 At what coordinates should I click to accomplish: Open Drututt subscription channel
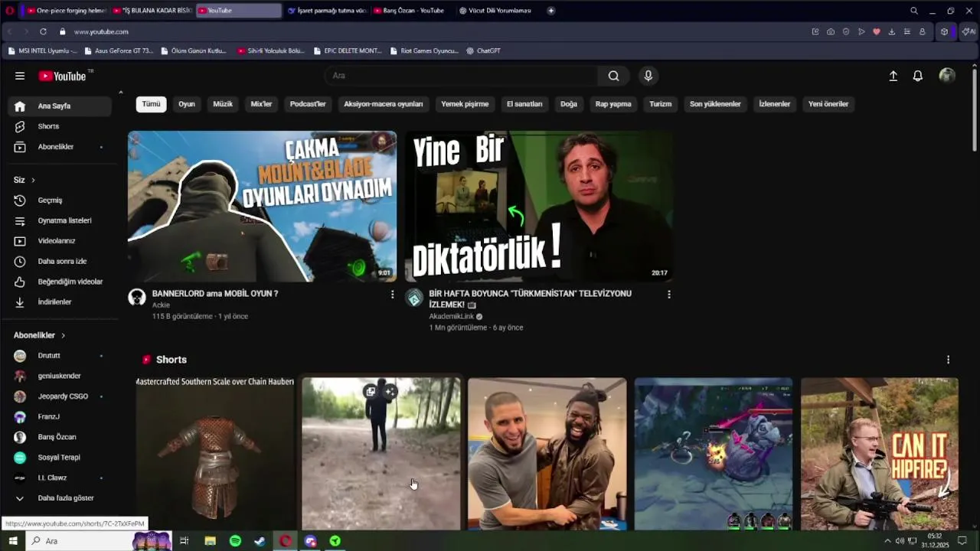point(61,356)
